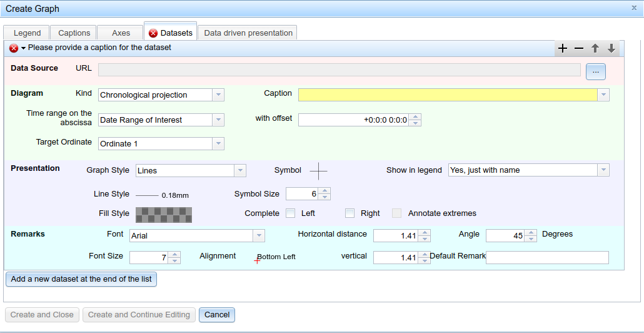Increase the Symbol Size value
Screen dimensions: 644x333
pos(325,191)
